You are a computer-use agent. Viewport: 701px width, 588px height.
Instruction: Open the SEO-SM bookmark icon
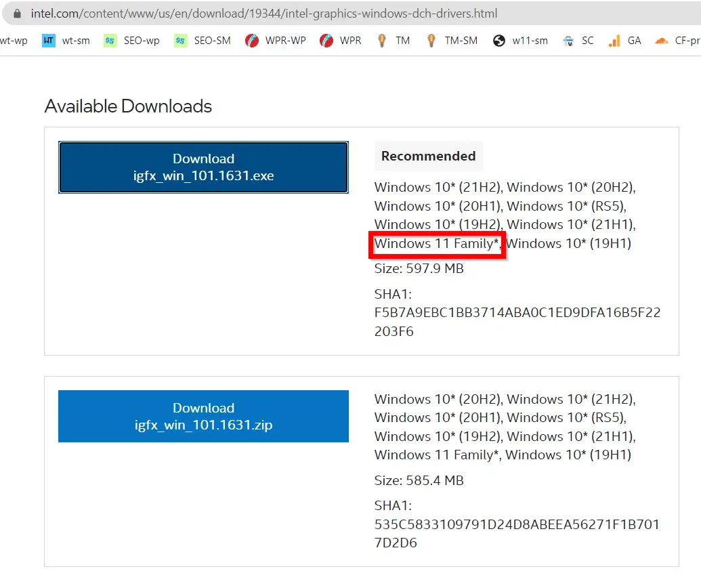pos(180,41)
